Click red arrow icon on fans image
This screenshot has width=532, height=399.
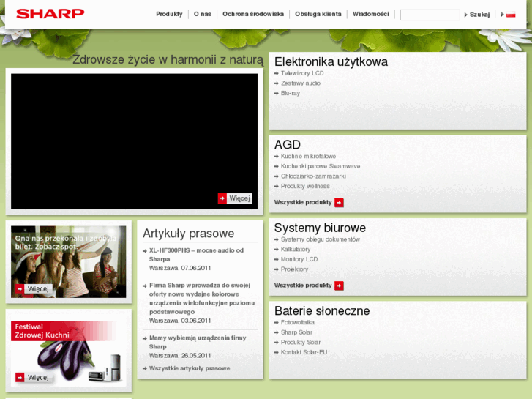pos(20,289)
